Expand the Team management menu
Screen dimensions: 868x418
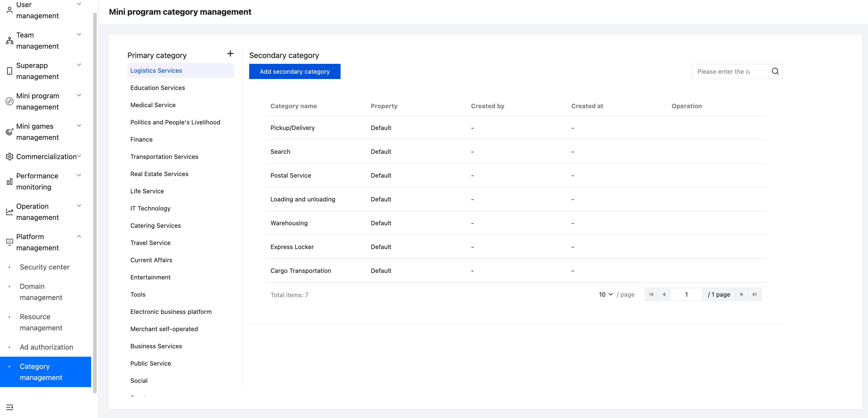(x=79, y=35)
